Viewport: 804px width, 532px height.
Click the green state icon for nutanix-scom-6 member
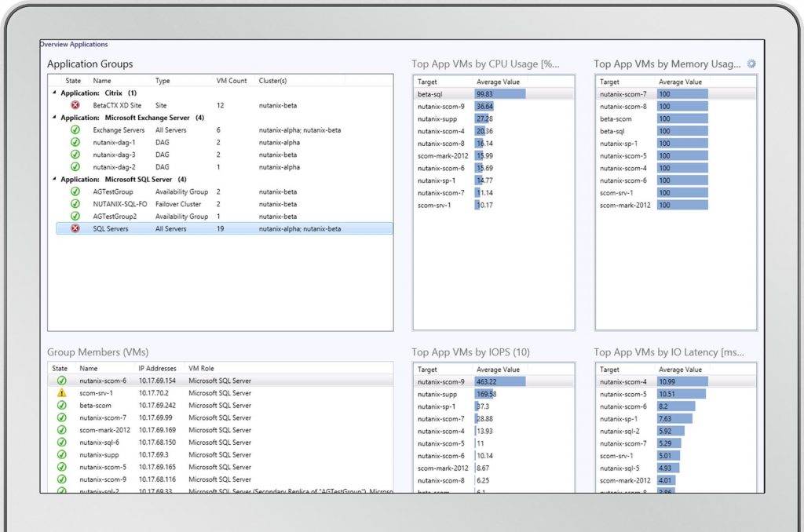pyautogui.click(x=61, y=381)
